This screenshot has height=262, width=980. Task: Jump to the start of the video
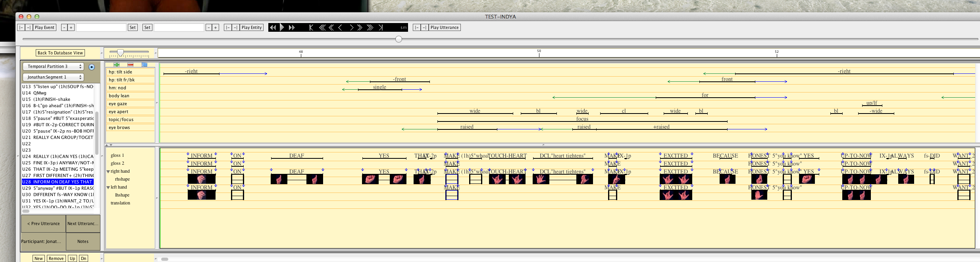tap(311, 27)
